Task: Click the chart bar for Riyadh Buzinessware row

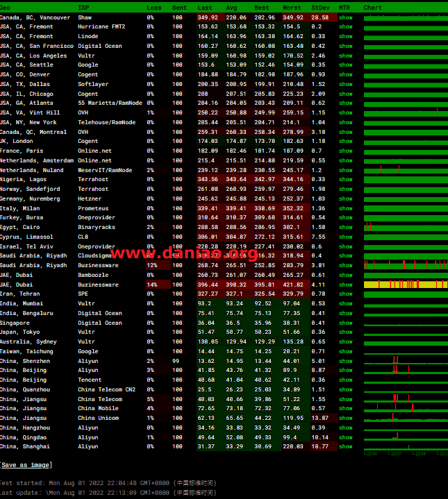Action: pos(406,265)
